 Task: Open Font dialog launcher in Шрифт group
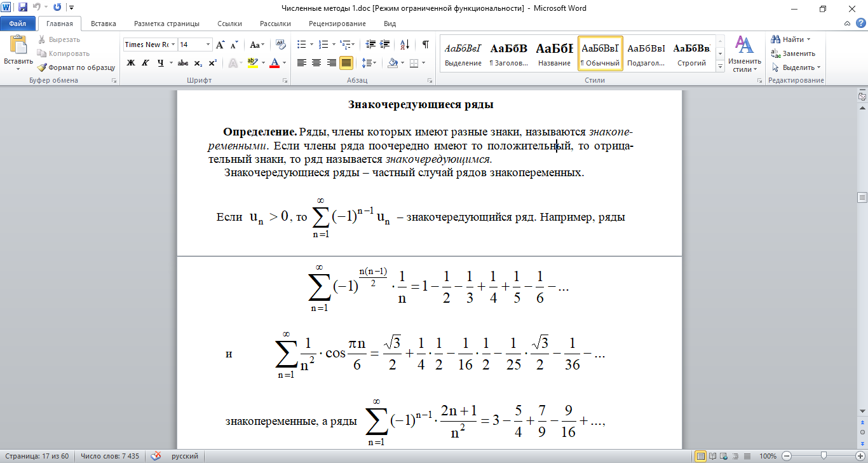(x=284, y=81)
